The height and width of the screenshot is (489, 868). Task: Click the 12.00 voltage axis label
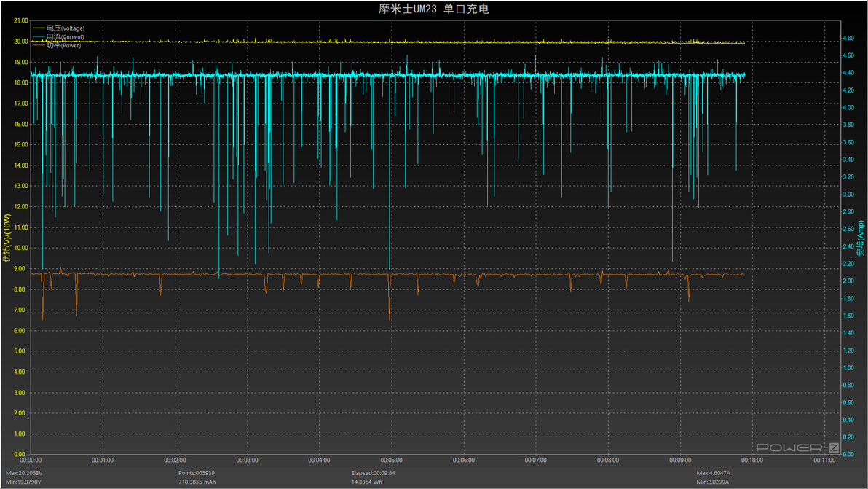21,206
